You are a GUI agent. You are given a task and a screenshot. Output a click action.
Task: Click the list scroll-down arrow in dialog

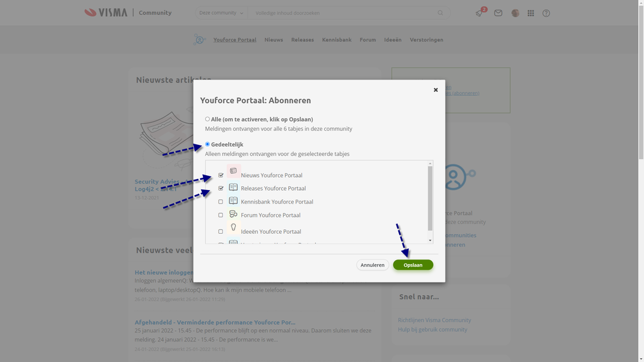(x=430, y=240)
